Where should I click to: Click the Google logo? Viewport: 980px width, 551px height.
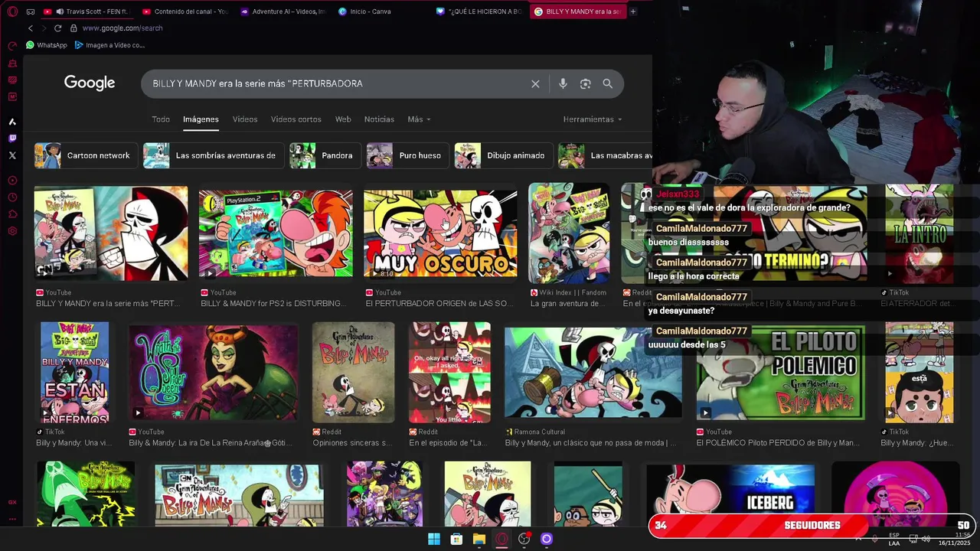[90, 83]
